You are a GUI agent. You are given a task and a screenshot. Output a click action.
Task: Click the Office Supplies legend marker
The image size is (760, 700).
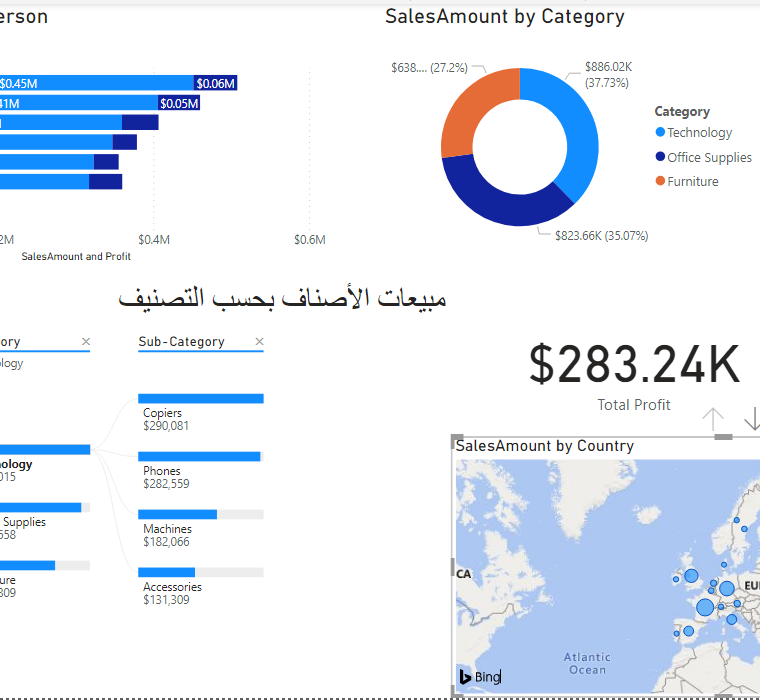[660, 157]
